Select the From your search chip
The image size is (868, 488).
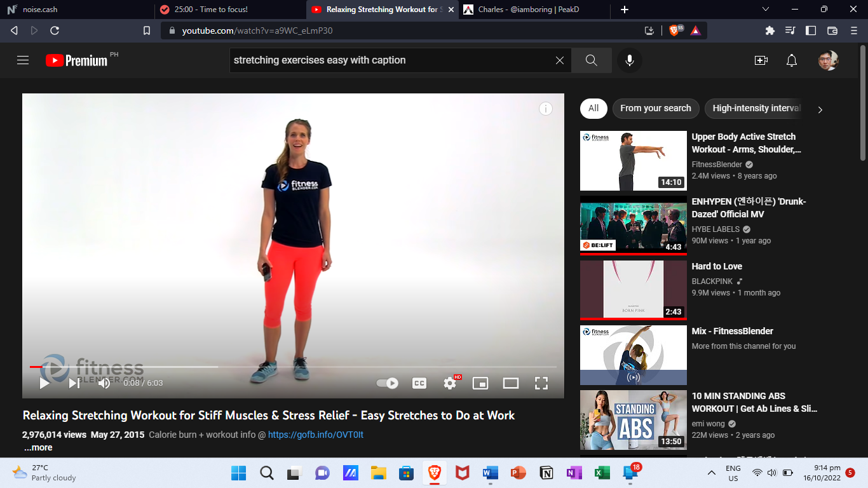pos(656,109)
